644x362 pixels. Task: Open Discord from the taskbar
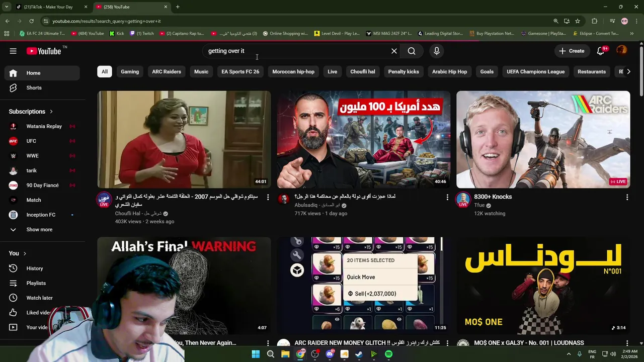[330, 354]
